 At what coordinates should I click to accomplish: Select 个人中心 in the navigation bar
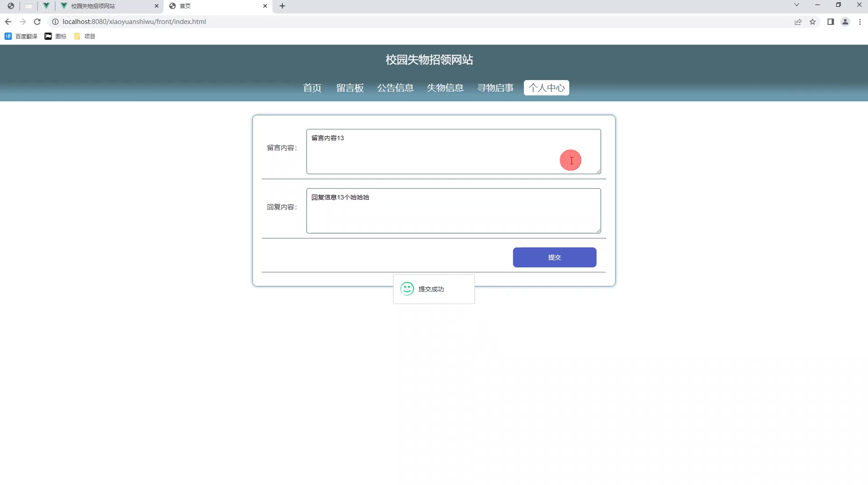tap(547, 88)
